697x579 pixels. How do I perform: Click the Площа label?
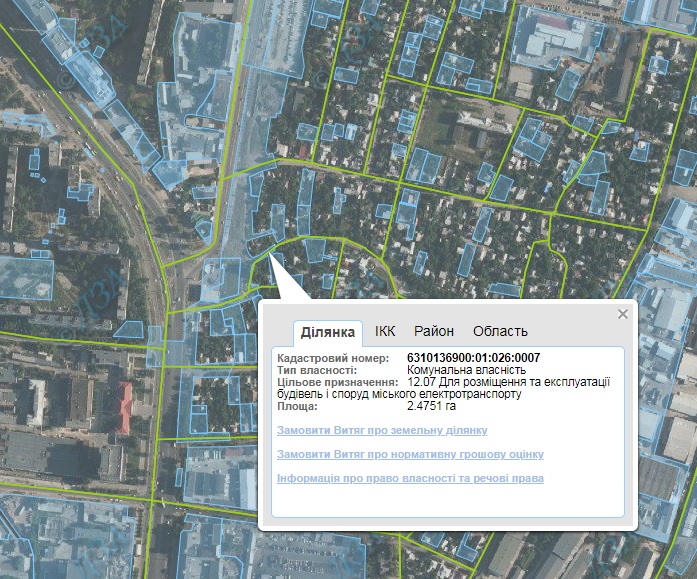[x=297, y=406]
